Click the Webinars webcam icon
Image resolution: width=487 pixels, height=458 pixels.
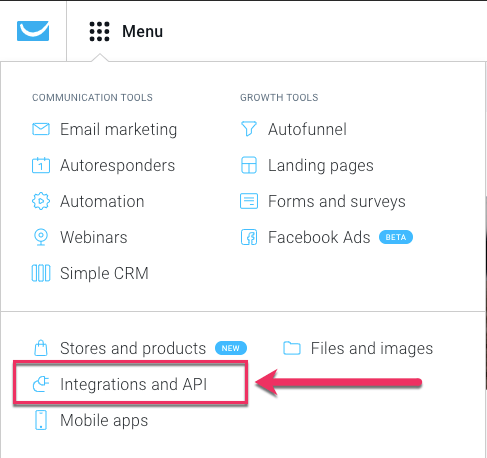(x=41, y=237)
